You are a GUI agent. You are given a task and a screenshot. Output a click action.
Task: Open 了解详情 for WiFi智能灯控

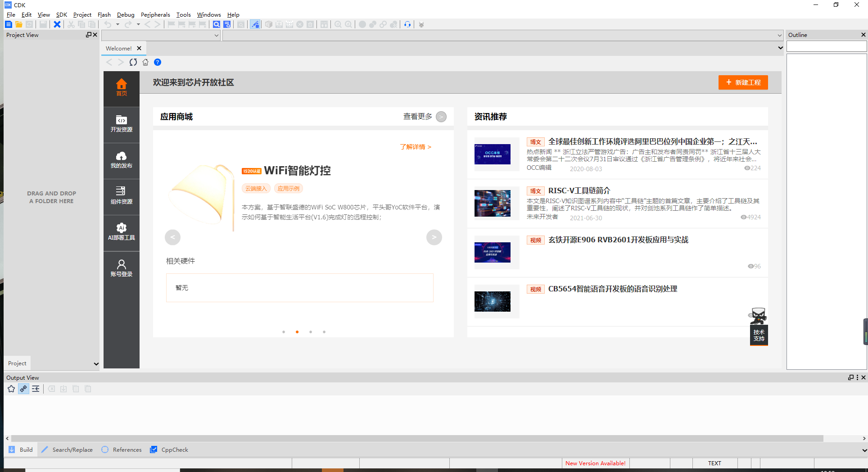pyautogui.click(x=415, y=147)
